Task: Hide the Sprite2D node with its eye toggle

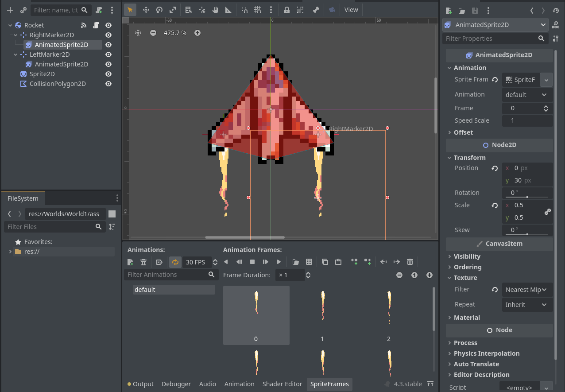Action: [108, 74]
